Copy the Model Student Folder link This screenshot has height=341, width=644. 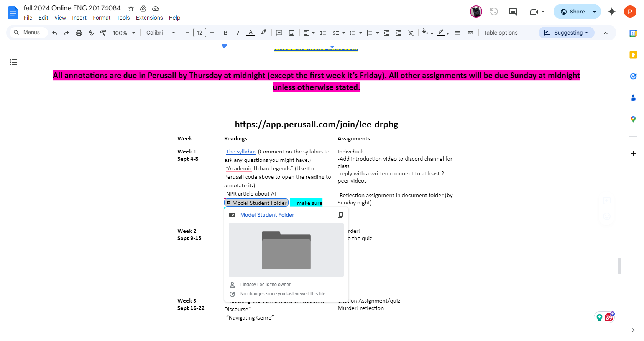coord(340,215)
